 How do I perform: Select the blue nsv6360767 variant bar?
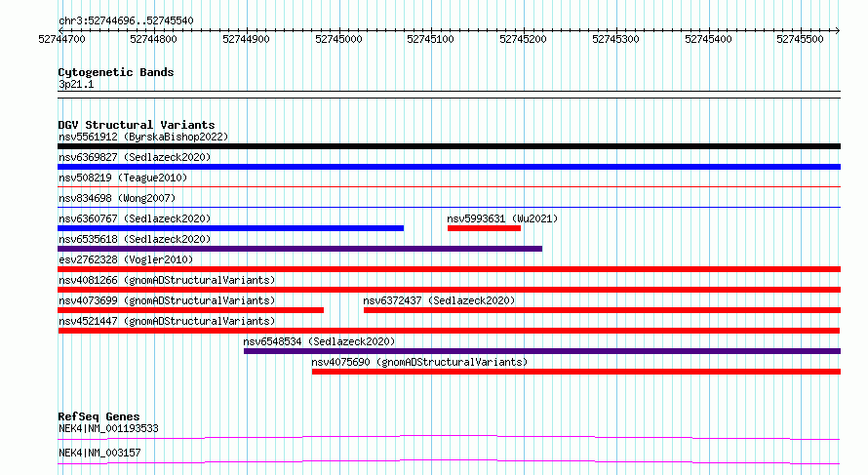231,228
